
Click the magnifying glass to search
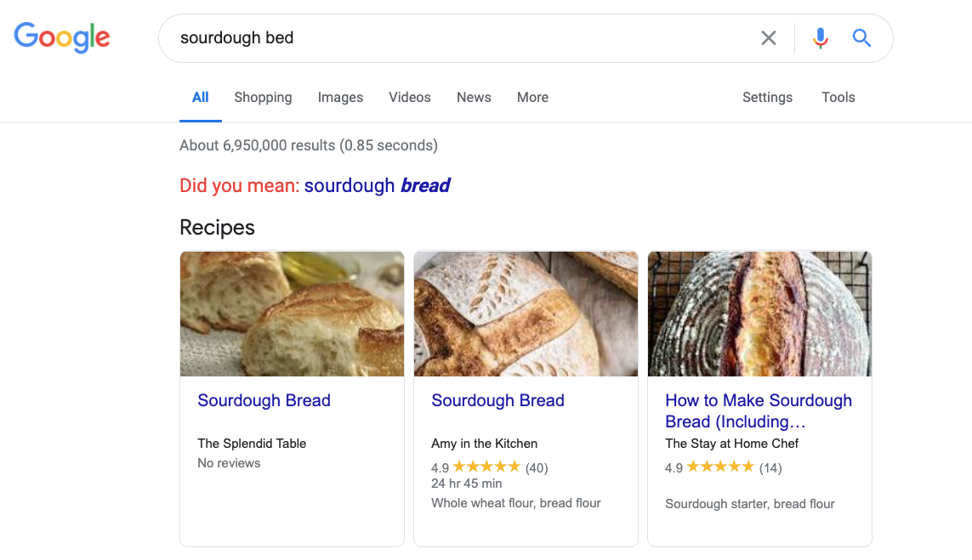[x=861, y=37]
